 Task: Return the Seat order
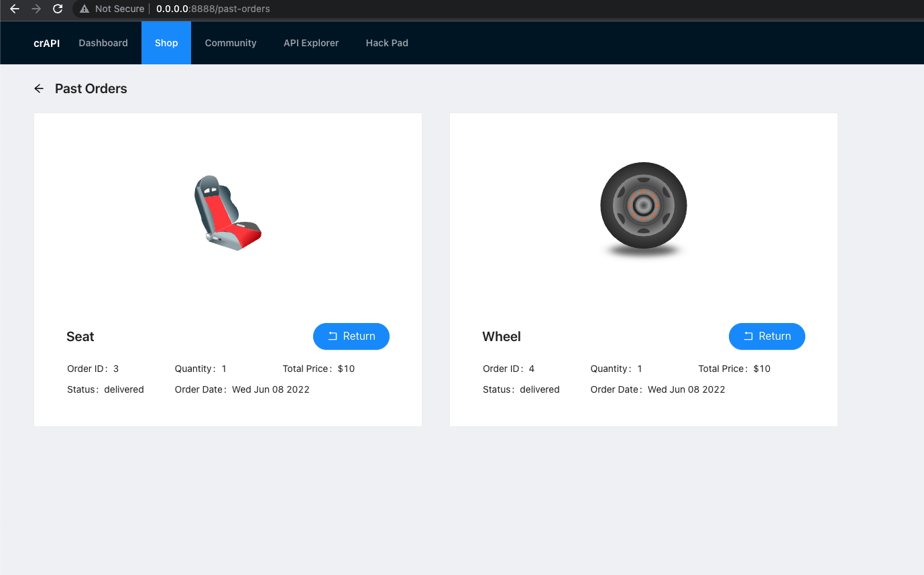(x=351, y=336)
